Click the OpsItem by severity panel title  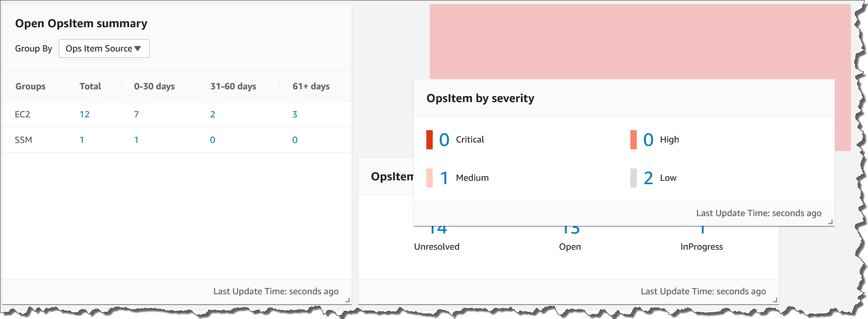coord(480,98)
